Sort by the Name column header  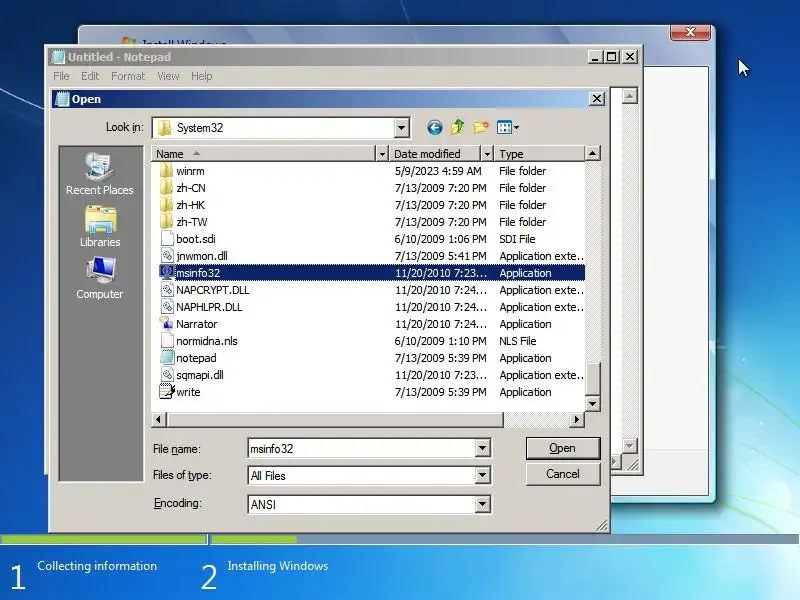tap(263, 154)
